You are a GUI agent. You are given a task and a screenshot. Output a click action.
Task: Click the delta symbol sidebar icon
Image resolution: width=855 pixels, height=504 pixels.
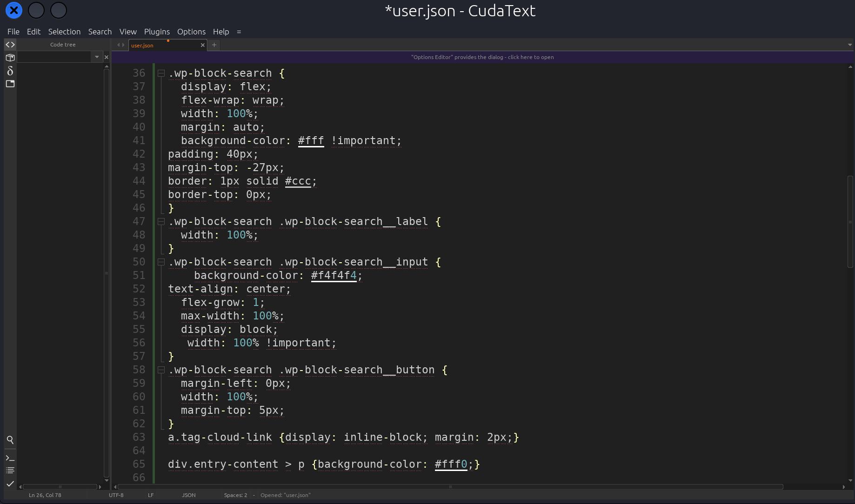pos(10,71)
